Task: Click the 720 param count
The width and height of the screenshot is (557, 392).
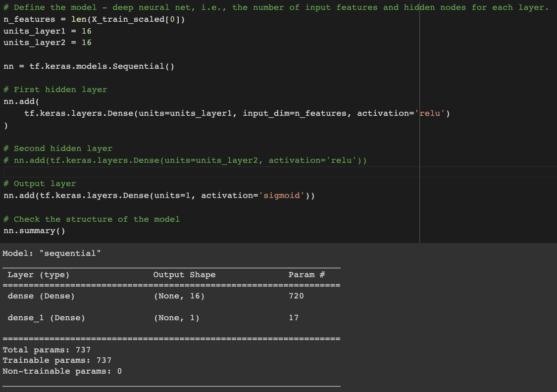Action: pos(296,296)
